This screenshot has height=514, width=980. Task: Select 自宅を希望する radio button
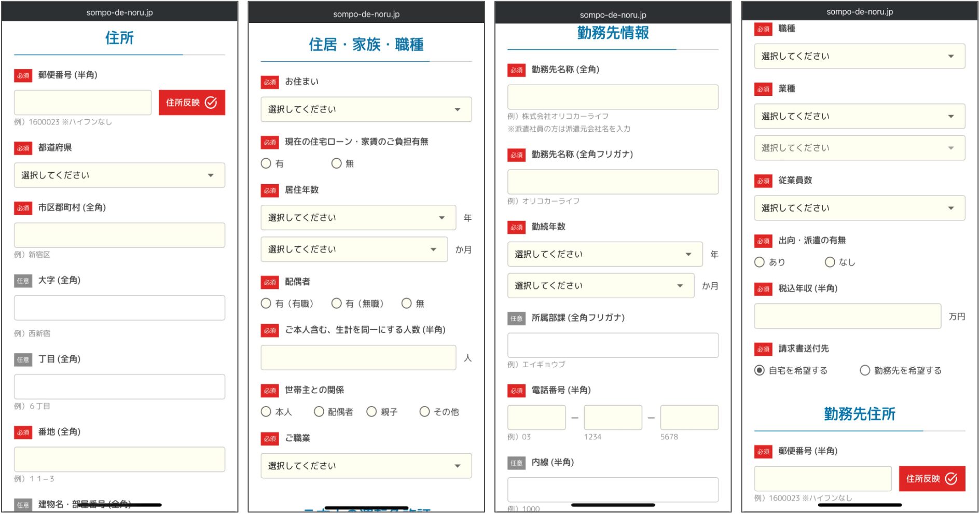pos(760,370)
